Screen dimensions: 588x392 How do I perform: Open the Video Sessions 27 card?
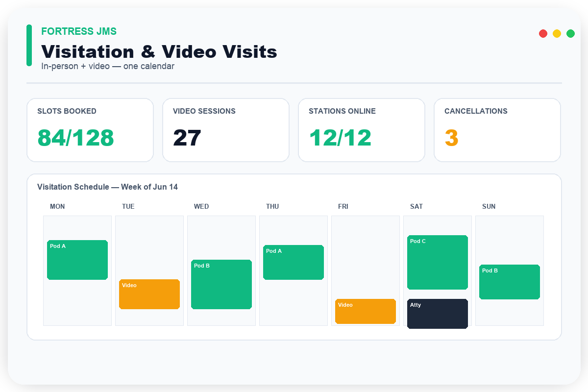click(226, 130)
